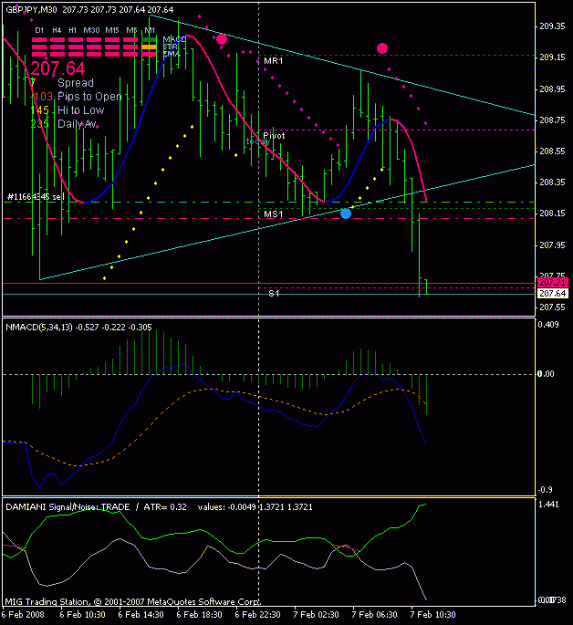Click the pink 207.71 price tag on axis
Screen dimensions: 573x625
coord(553,283)
